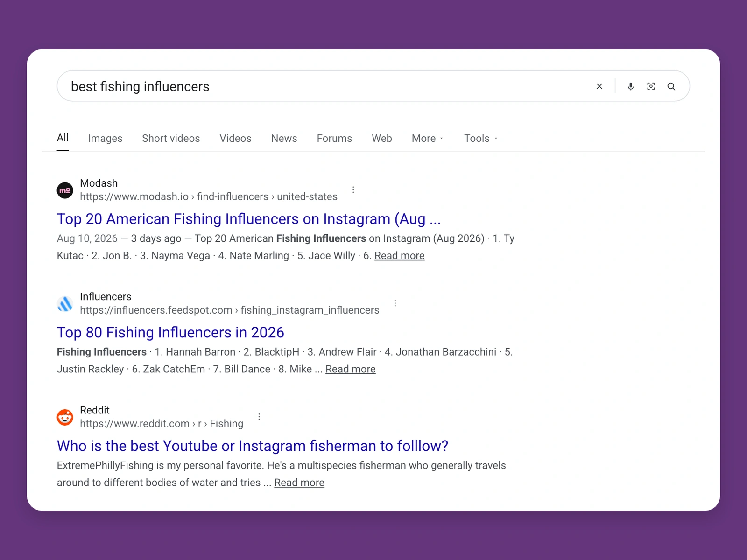Click the 'Modash' site name
Viewport: 747px width, 560px height.
[99, 183]
